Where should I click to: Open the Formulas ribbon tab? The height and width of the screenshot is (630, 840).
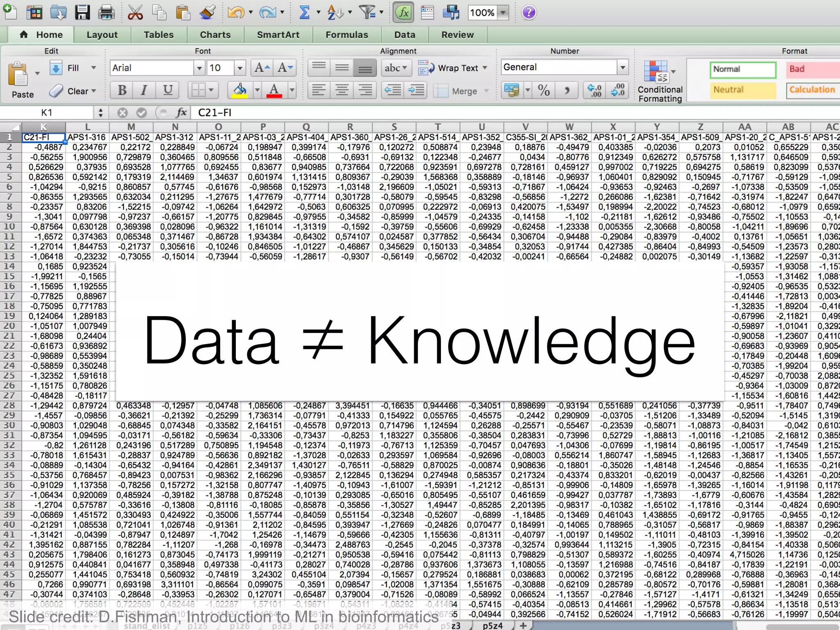coord(347,35)
